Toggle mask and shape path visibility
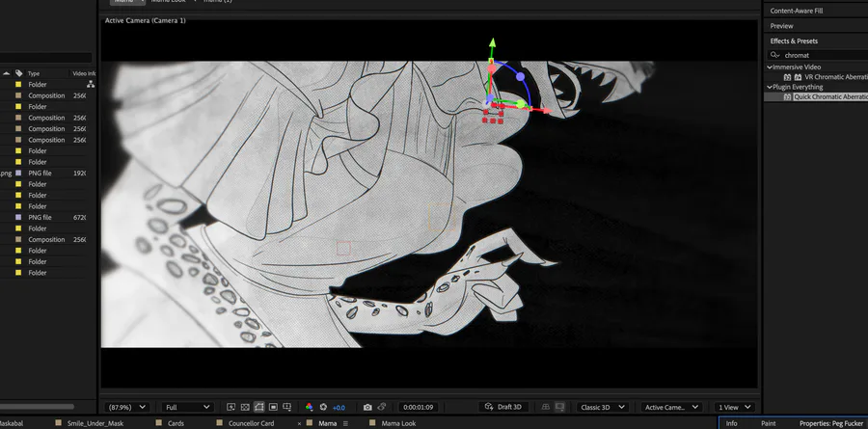Viewport: 868px width, 429px height. click(259, 407)
